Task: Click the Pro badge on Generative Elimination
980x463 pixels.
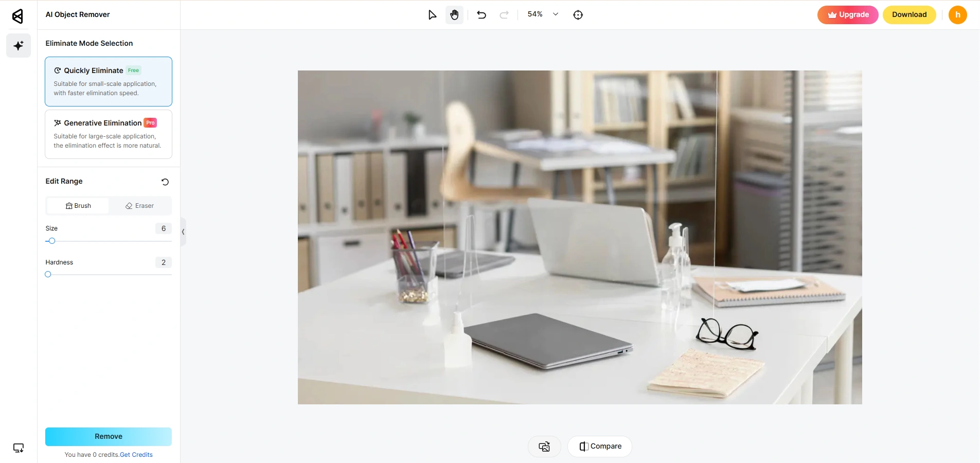Action: point(150,123)
